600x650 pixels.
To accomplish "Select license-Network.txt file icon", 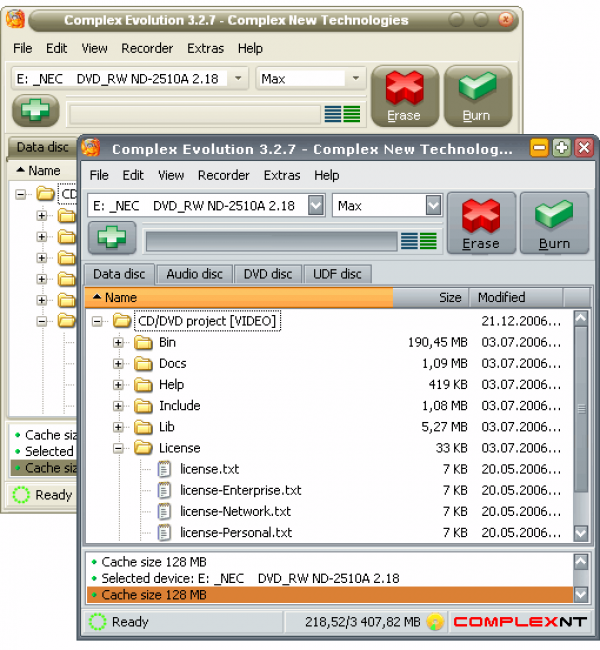I will click(x=164, y=512).
